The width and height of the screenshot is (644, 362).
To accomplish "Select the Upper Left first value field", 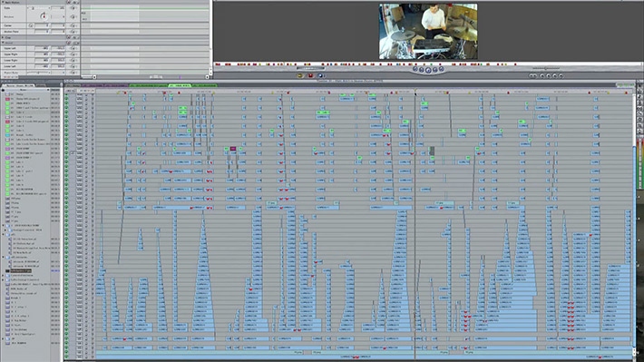I will tap(42, 48).
